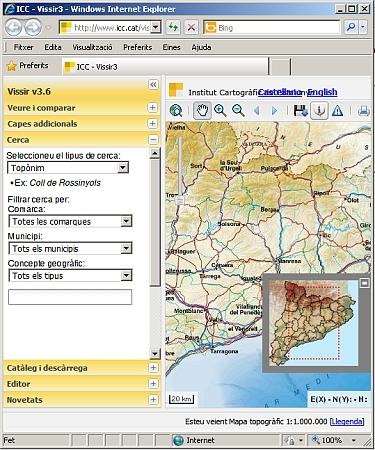Screen dimensions: 375x450
Task: Click the Solsona label on the map
Action: [x=229, y=224]
